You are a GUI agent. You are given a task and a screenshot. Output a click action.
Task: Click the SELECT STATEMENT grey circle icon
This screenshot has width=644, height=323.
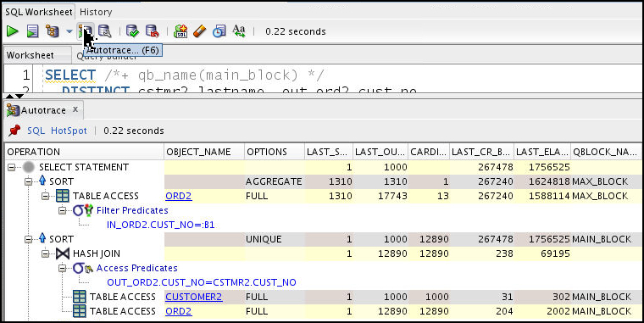tap(29, 167)
